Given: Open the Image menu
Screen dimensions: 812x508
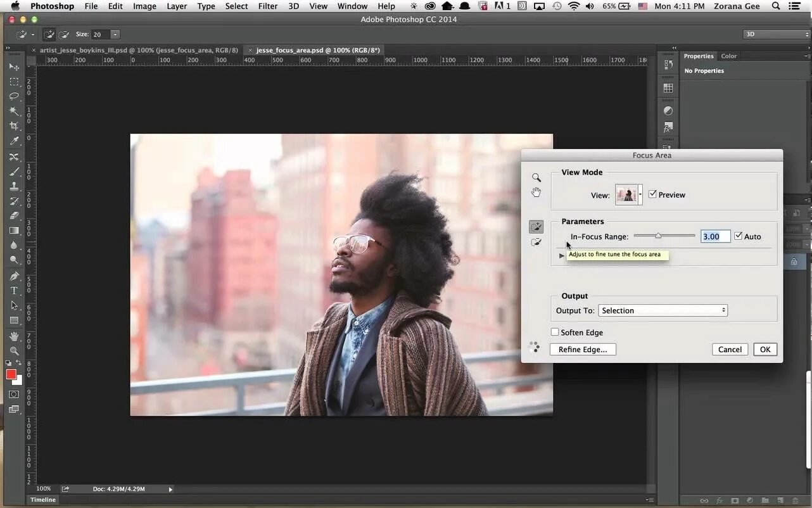Looking at the screenshot, I should point(144,6).
